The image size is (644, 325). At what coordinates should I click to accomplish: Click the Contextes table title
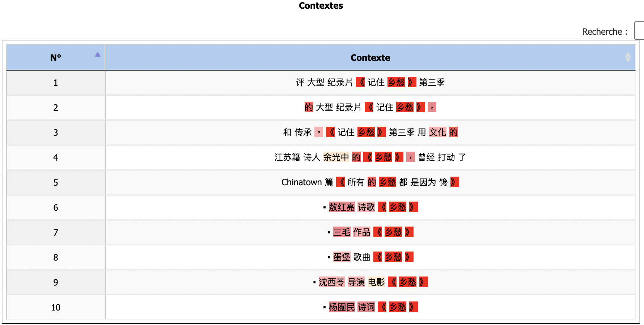point(321,5)
